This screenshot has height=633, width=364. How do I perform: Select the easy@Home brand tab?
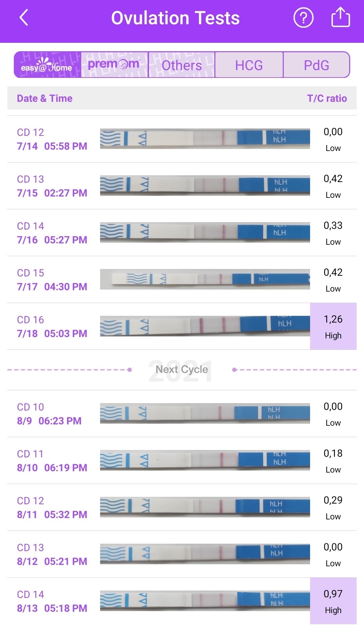47,65
